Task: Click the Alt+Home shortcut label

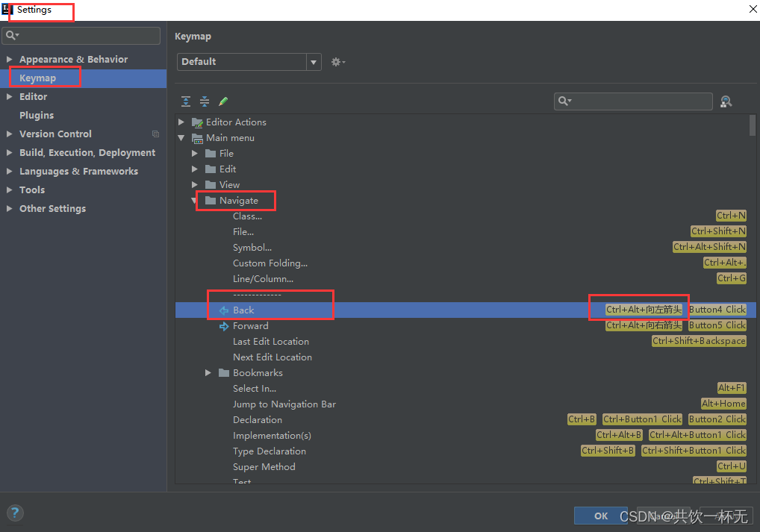Action: tap(723, 404)
